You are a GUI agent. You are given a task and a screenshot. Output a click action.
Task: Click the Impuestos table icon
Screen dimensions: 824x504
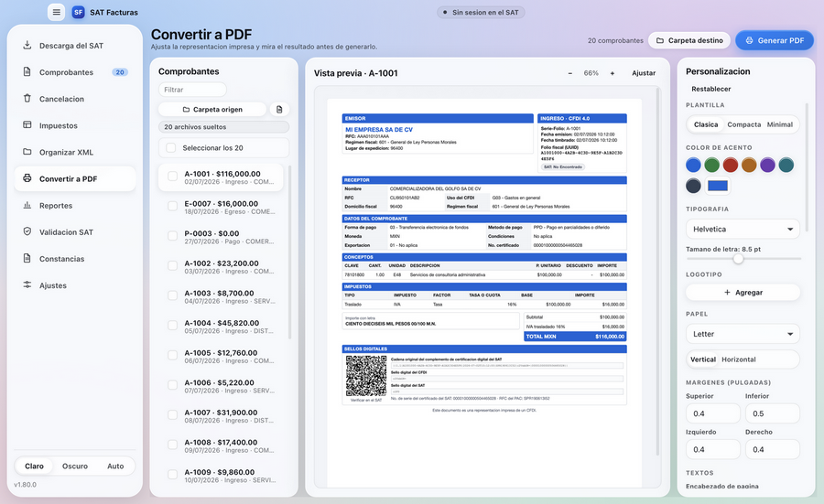click(27, 125)
